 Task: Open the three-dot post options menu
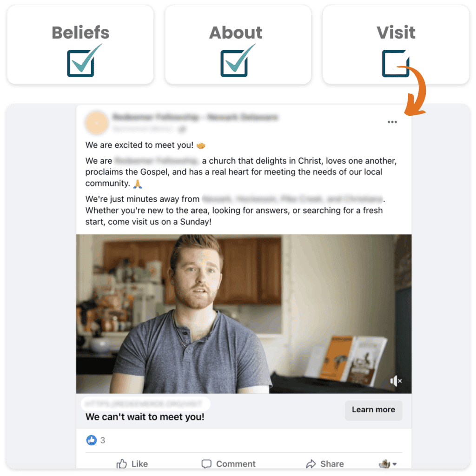coord(392,122)
